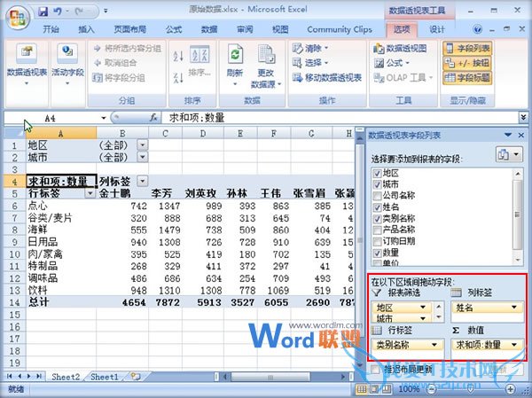The height and width of the screenshot is (398, 532).
Task: Open the 公式 dropdown in tools group
Action: pos(392,63)
